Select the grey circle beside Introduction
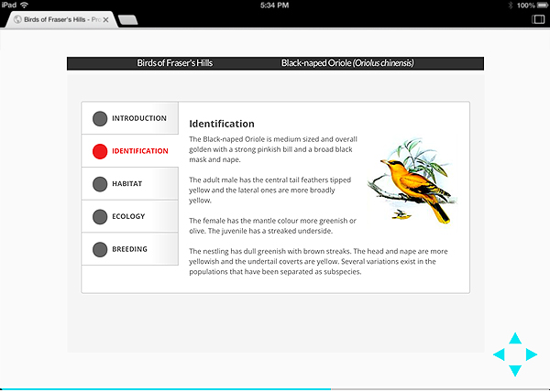 click(100, 118)
